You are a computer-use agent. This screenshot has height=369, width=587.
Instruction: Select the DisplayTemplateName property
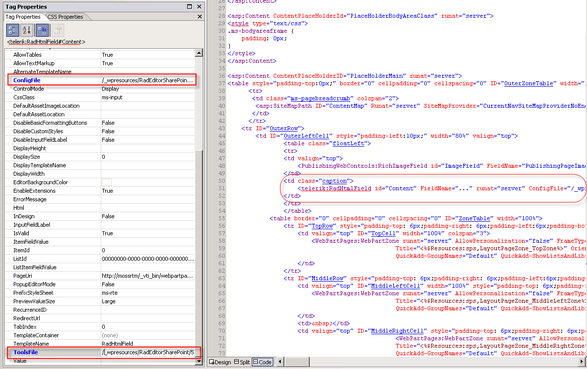[39, 165]
